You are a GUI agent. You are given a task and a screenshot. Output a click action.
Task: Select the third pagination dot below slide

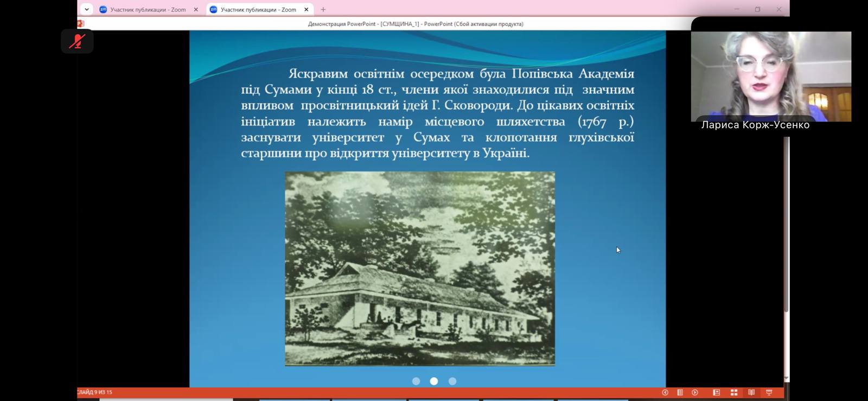point(452,381)
